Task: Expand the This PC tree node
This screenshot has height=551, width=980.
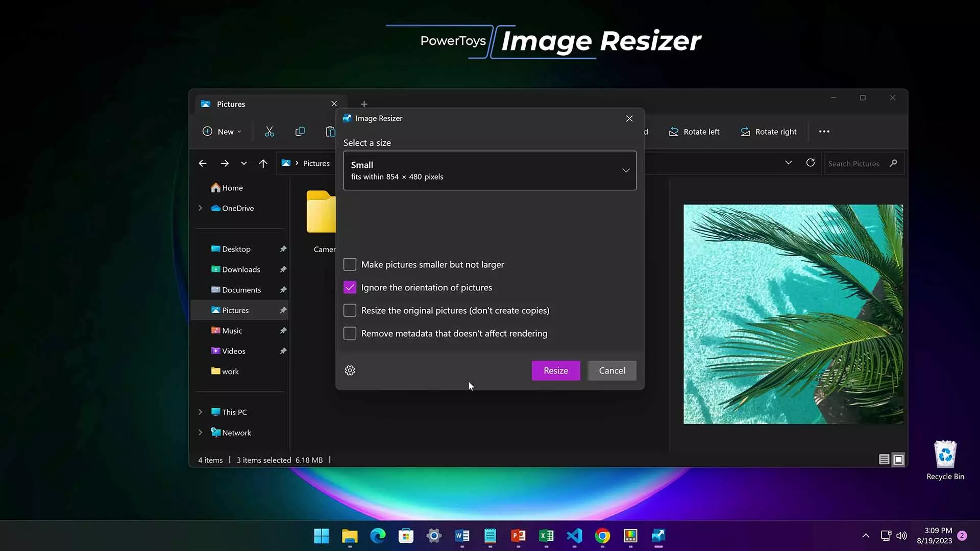Action: [x=201, y=412]
